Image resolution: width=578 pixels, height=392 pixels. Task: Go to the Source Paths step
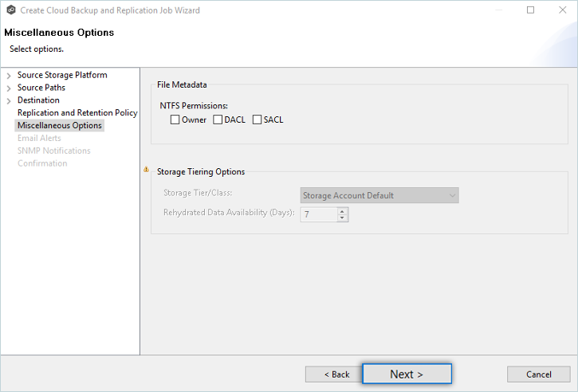[41, 88]
